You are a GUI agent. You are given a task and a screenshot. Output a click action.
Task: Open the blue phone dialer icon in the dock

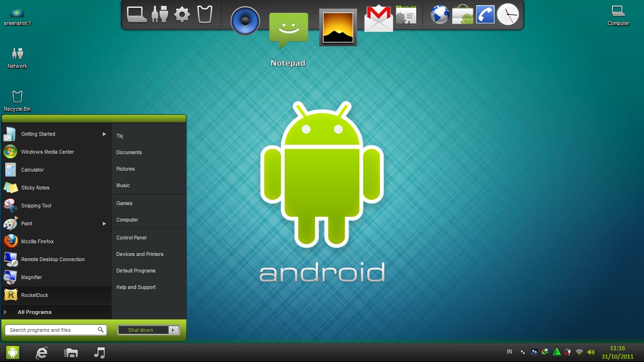click(485, 15)
